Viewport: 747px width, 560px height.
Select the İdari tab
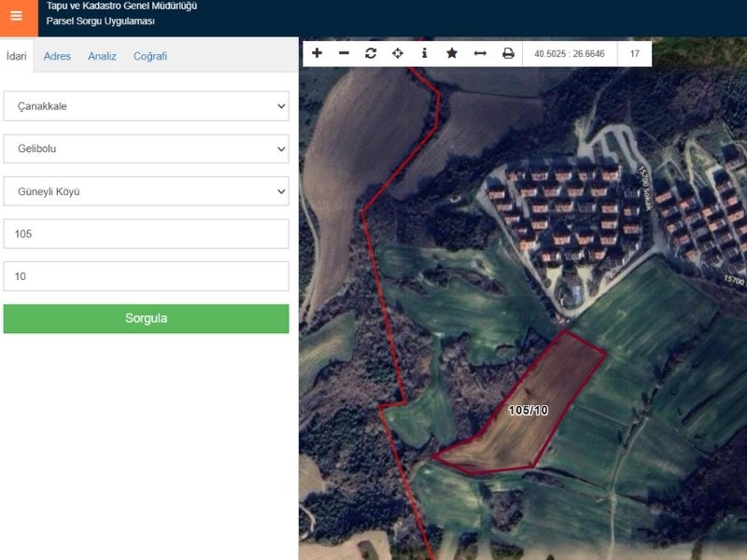click(17, 56)
